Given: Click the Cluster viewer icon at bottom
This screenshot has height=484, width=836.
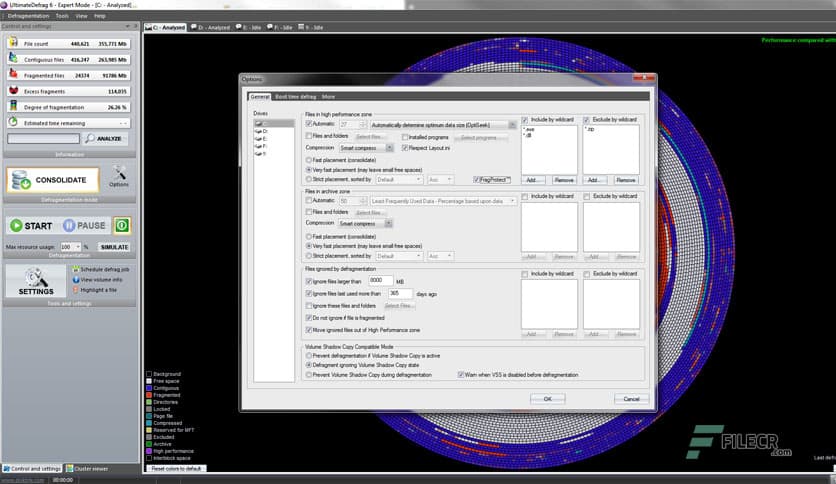Looking at the screenshot, I should click(69, 469).
